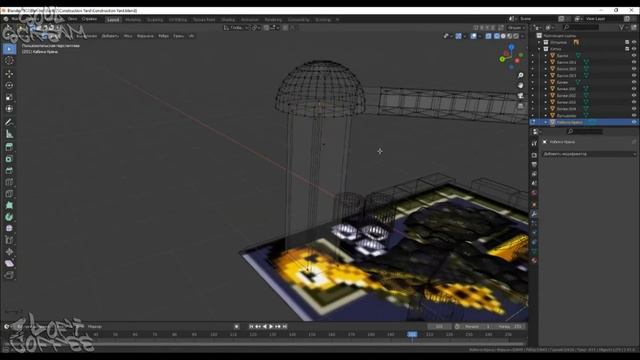Switch to the Modeling workspace tab
The height and width of the screenshot is (360, 640).
133,20
